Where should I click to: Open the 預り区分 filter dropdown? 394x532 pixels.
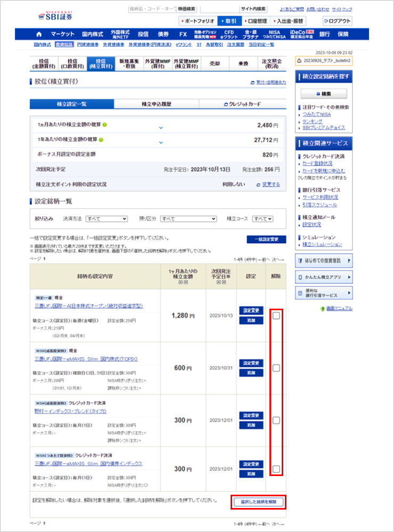click(x=188, y=219)
